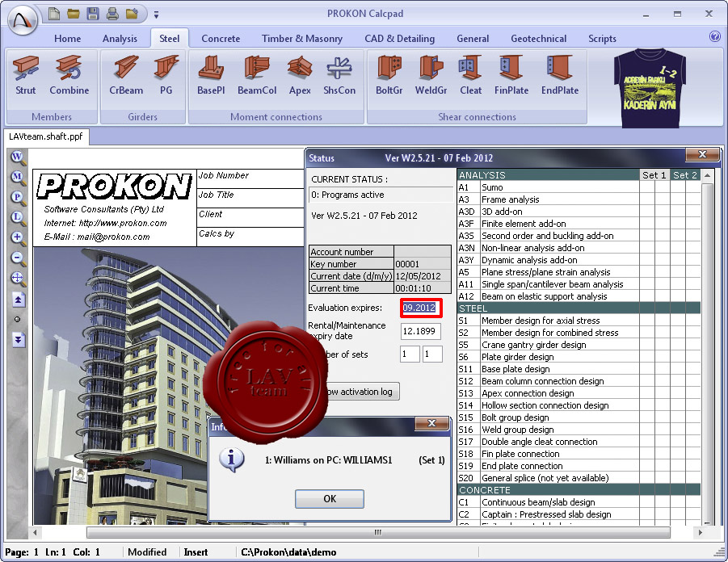Launch the WeldGr weld group design
This screenshot has height=562, width=728.
[431, 75]
